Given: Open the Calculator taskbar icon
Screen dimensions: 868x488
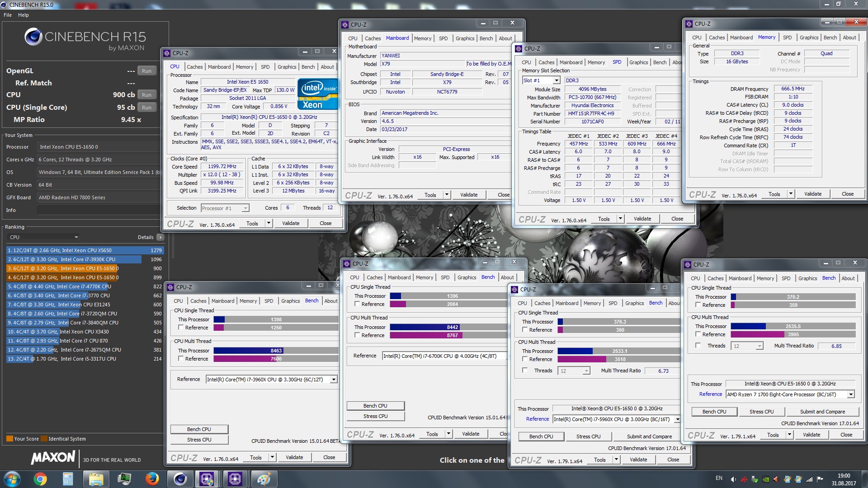Looking at the screenshot, I should [x=68, y=479].
